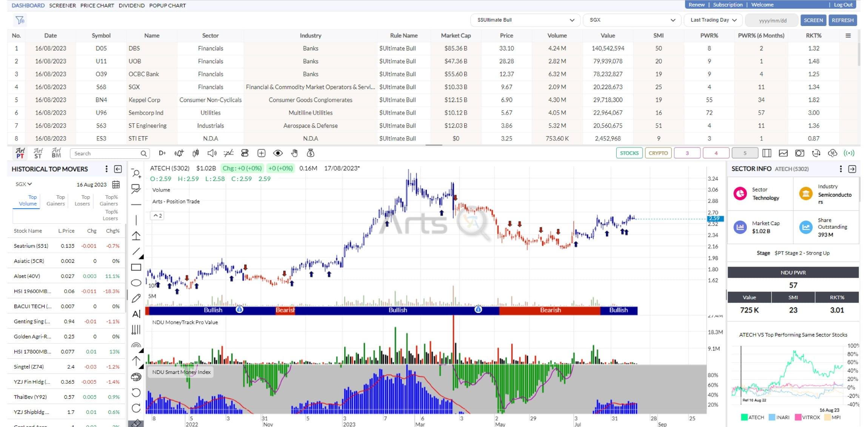Toggle the layout button labeled 4

[716, 153]
